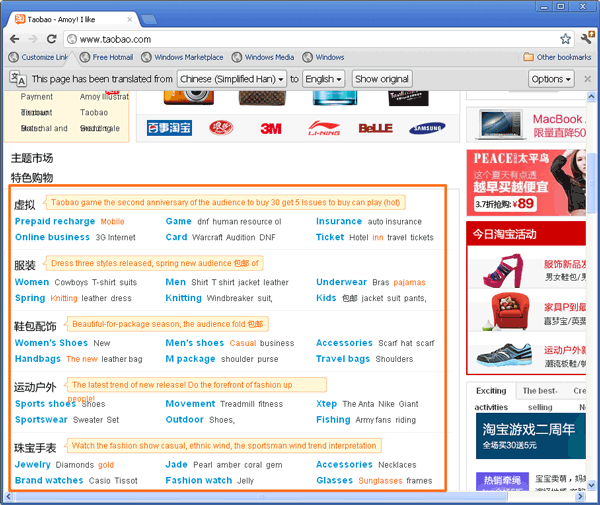Click the 淘宝游戏二周年 banner
Screen dimensions: 600x505
530,436
